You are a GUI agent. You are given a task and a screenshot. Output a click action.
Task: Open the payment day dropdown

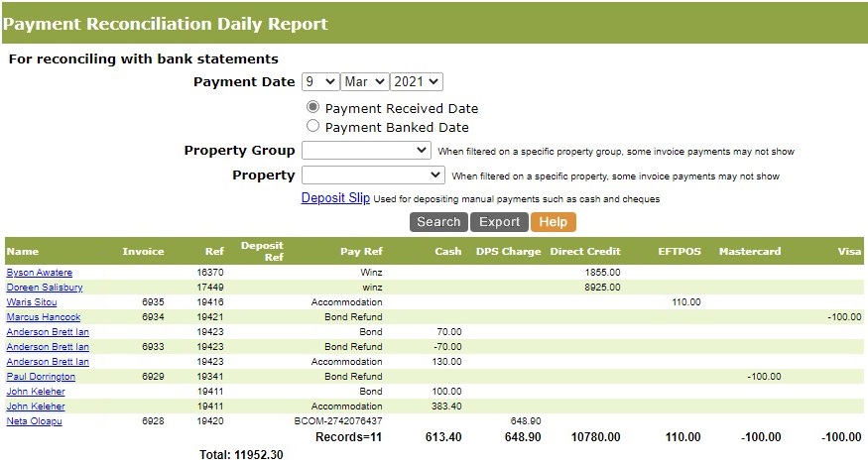tap(320, 82)
